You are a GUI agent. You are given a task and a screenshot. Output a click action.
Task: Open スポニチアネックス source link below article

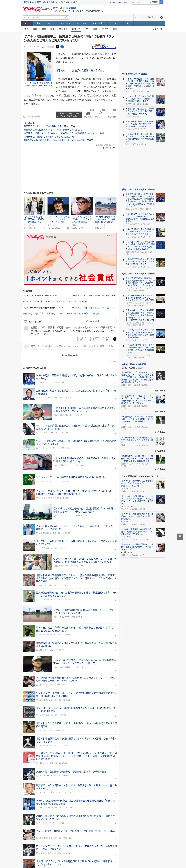click(109, 148)
